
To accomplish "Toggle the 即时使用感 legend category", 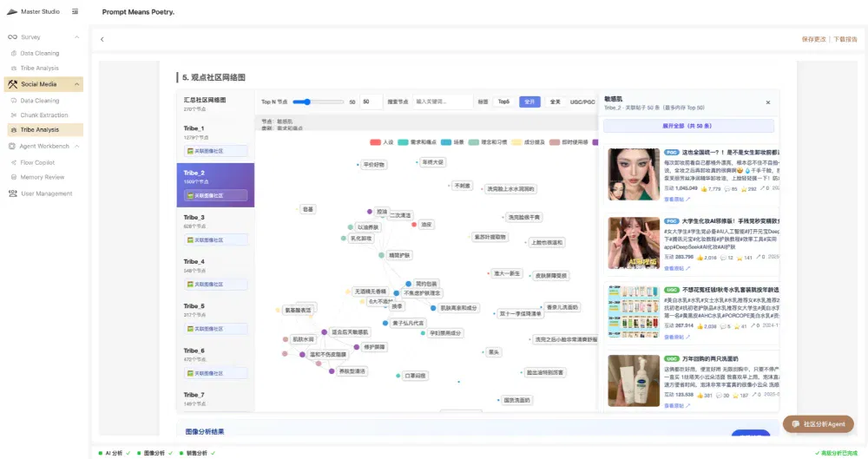I will [x=569, y=142].
